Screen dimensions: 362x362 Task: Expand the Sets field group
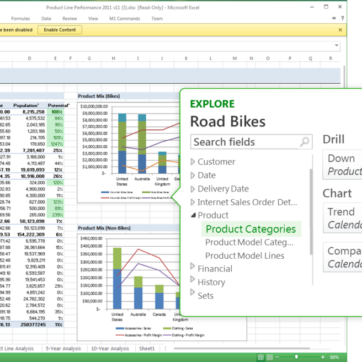point(193,293)
